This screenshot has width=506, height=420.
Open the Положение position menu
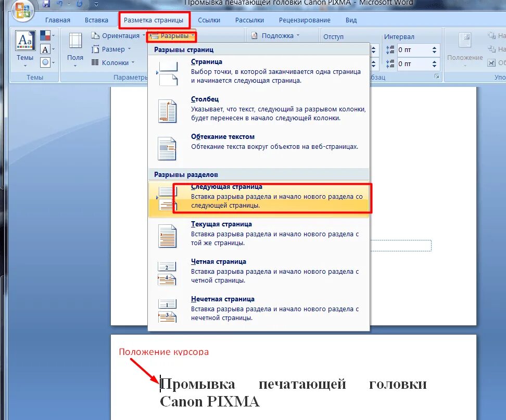(465, 49)
